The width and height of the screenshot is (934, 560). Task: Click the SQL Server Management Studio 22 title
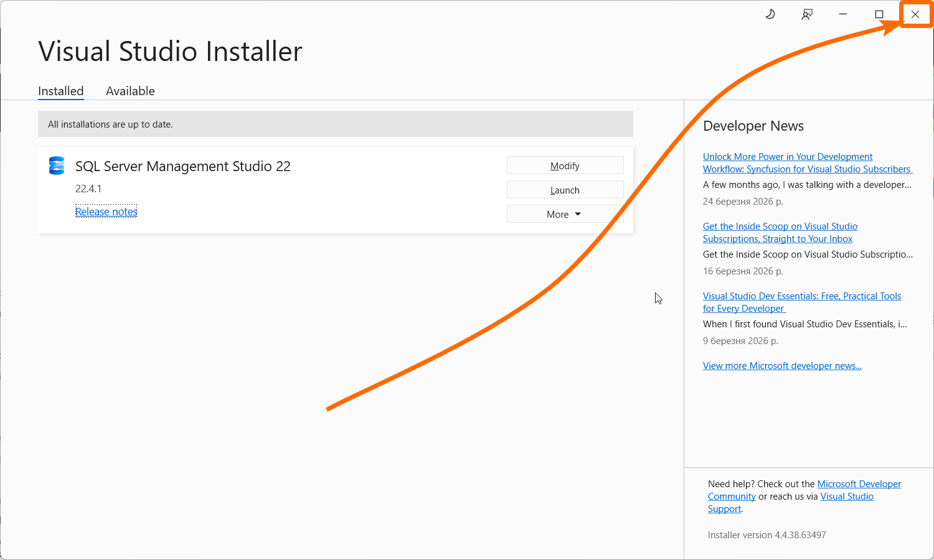point(183,166)
